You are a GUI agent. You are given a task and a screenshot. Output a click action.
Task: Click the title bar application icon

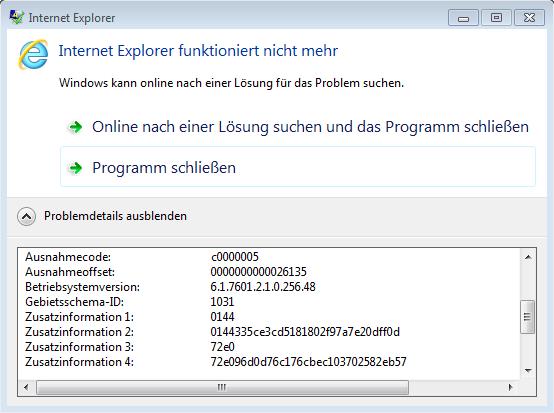pyautogui.click(x=16, y=17)
